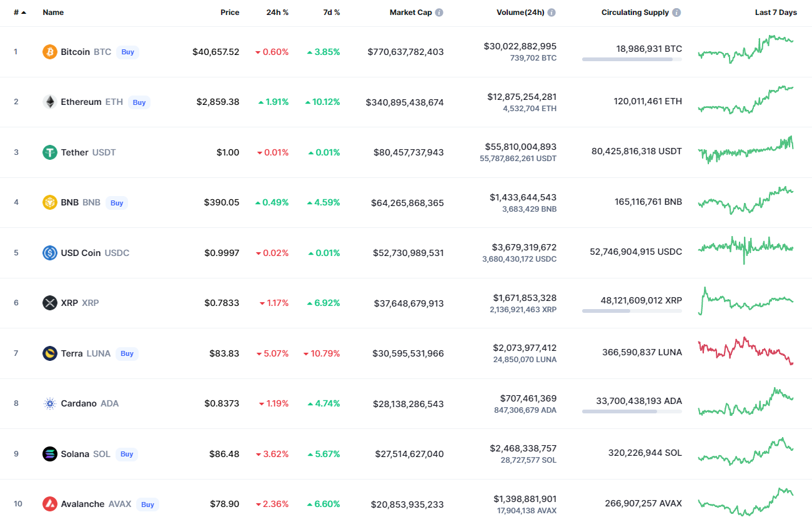Sort by Price column header
The height and width of the screenshot is (527, 812).
pyautogui.click(x=230, y=12)
